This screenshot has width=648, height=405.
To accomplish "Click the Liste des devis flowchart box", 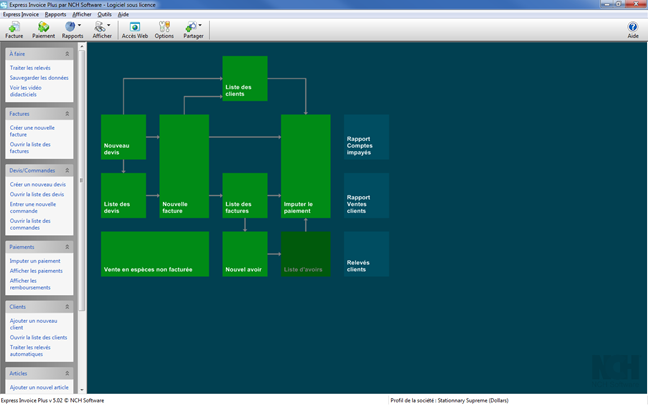I will coord(123,195).
